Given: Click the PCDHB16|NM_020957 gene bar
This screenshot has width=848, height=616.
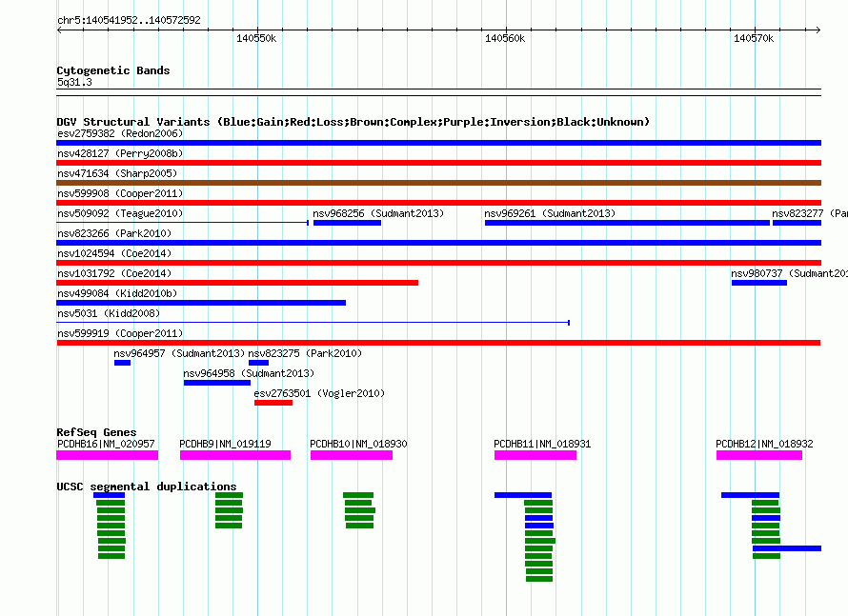Looking at the screenshot, I should (107, 455).
